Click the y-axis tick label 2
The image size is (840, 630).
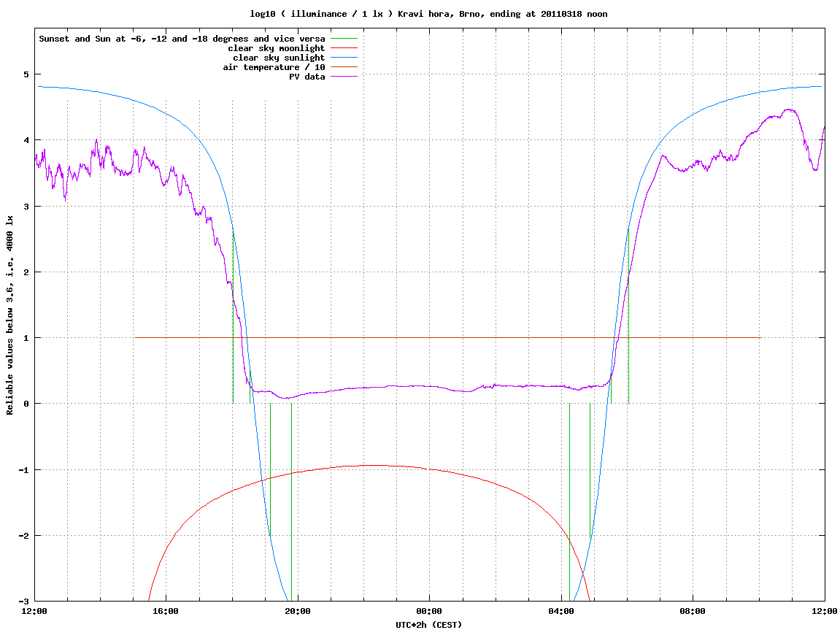tap(26, 272)
